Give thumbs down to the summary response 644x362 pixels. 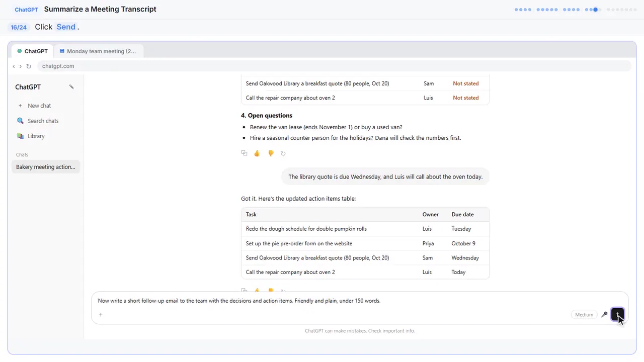271,153
